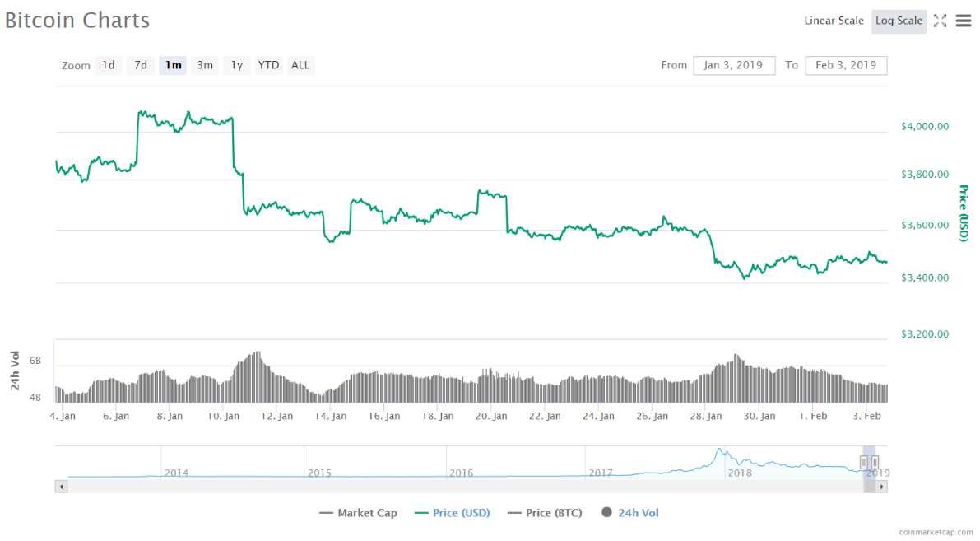This screenshot has height=541, width=980.
Task: Click the From date field Jan 3, 2019
Action: (734, 65)
